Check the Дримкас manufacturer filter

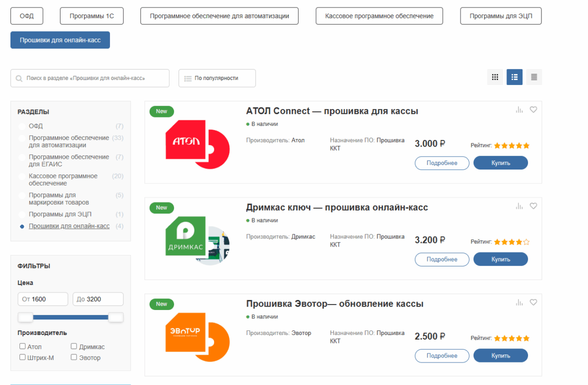[x=74, y=346]
